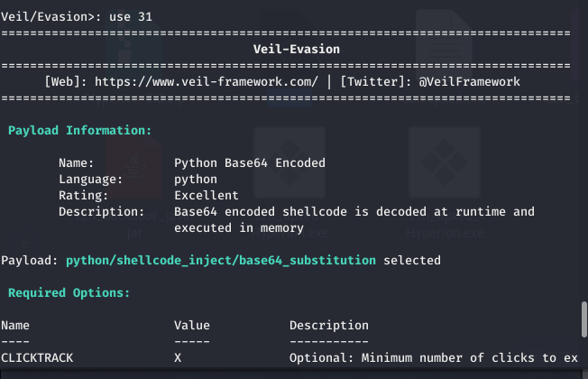The height and width of the screenshot is (379, 588).
Task: Click the base64_substitution payload path
Action: [x=221, y=260]
